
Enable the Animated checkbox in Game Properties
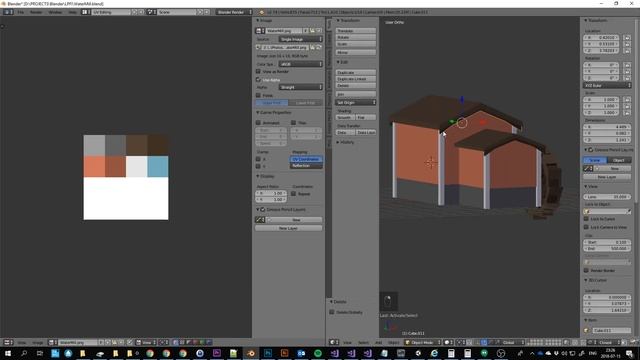258,122
